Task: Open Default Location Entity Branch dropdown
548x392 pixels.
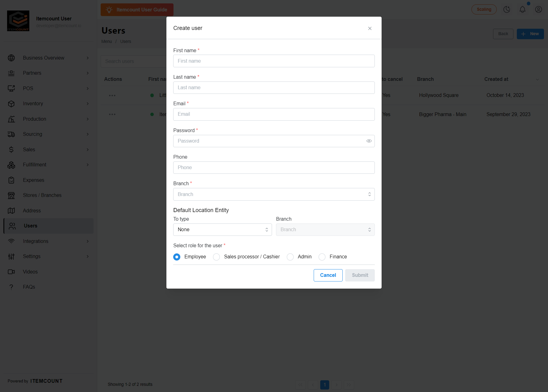Action: click(325, 230)
